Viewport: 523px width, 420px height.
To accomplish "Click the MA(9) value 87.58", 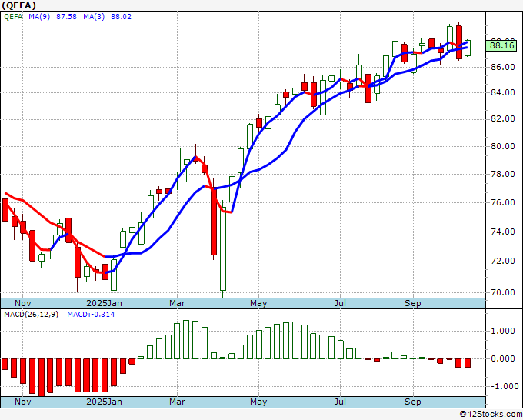I will point(66,17).
